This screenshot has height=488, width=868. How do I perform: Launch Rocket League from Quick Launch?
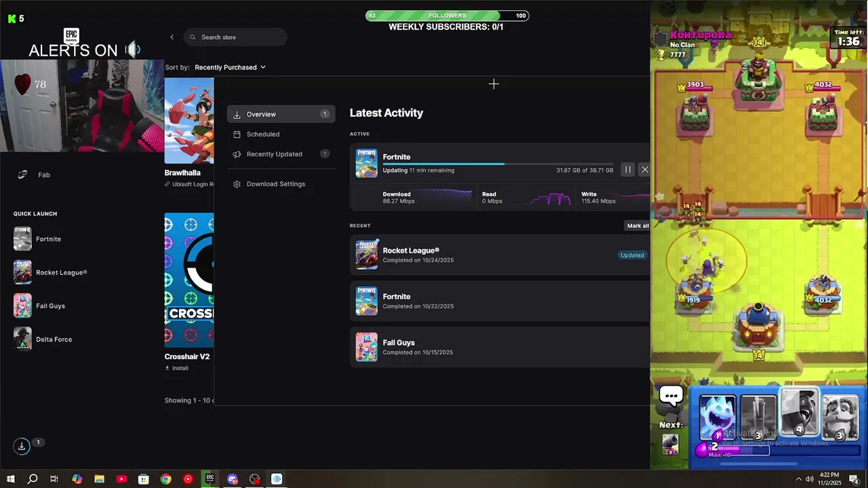50,272
